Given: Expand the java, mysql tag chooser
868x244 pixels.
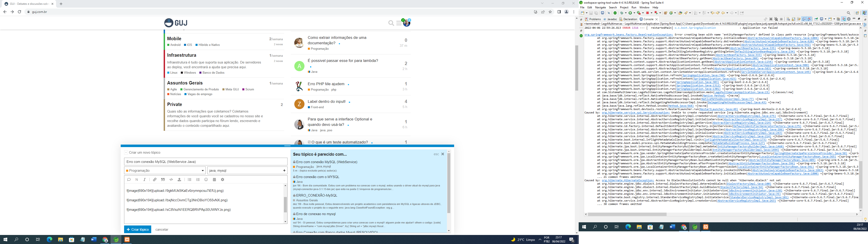Looking at the screenshot, I should [247, 171].
